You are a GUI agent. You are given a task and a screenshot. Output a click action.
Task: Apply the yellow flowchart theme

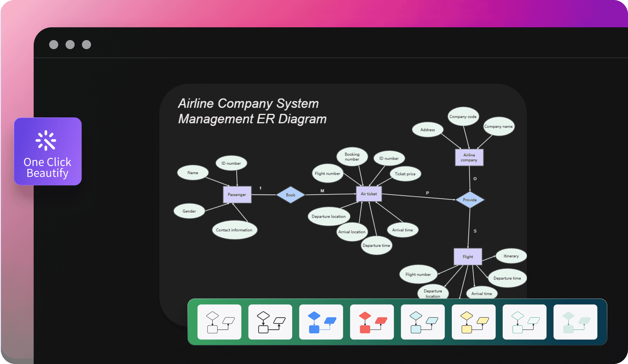(x=474, y=322)
